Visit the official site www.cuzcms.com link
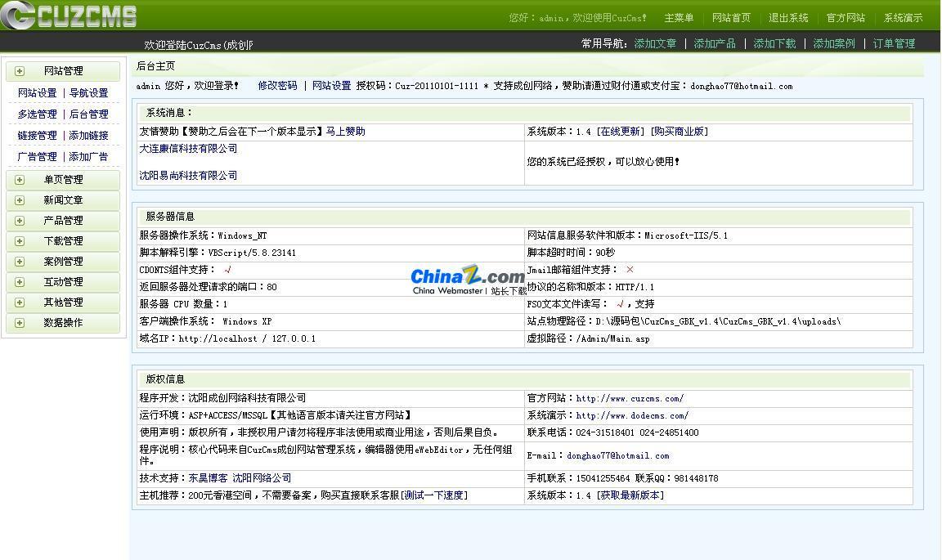The image size is (942, 560). coord(630,399)
